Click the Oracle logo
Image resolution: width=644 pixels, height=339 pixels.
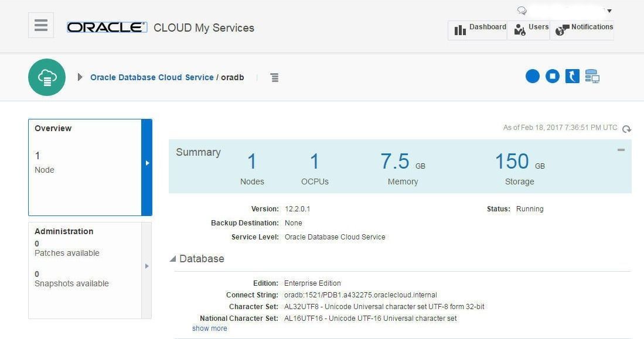107,28
